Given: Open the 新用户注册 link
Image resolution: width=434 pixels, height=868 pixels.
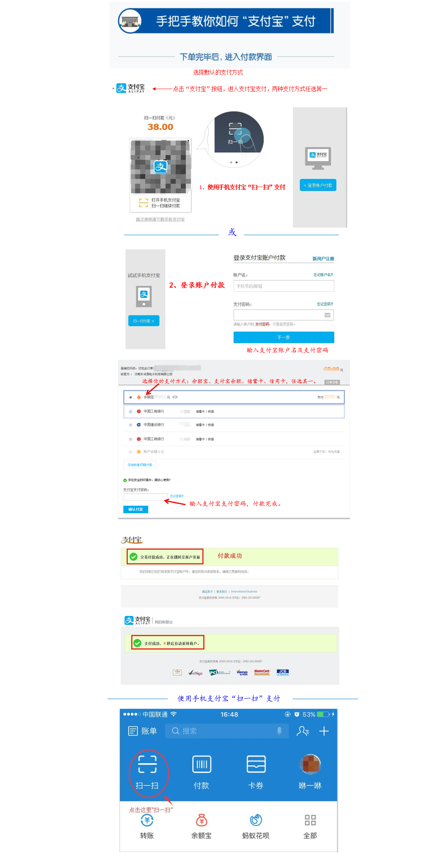Looking at the screenshot, I should coord(323,259).
